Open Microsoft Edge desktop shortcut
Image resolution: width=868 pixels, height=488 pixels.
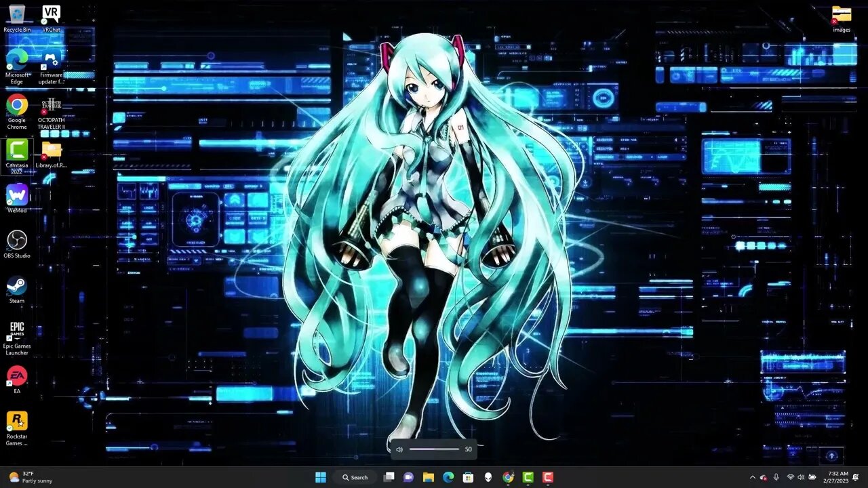click(x=17, y=66)
